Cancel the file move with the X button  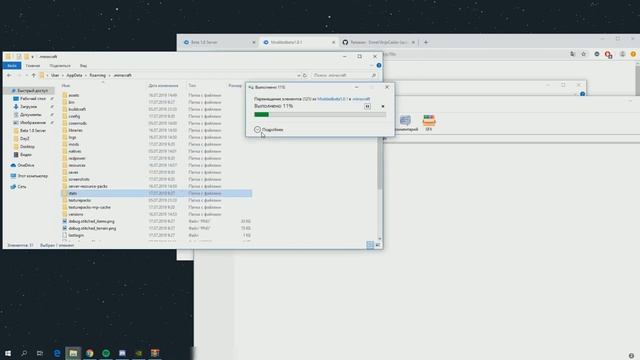point(383,106)
